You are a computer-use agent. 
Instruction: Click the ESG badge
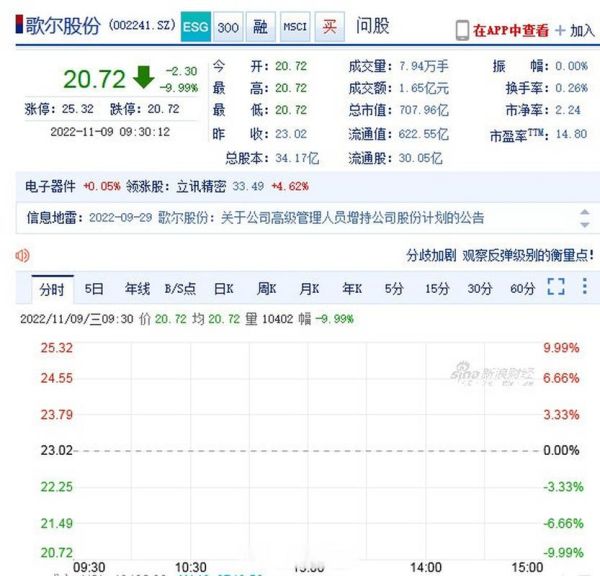pos(196,27)
